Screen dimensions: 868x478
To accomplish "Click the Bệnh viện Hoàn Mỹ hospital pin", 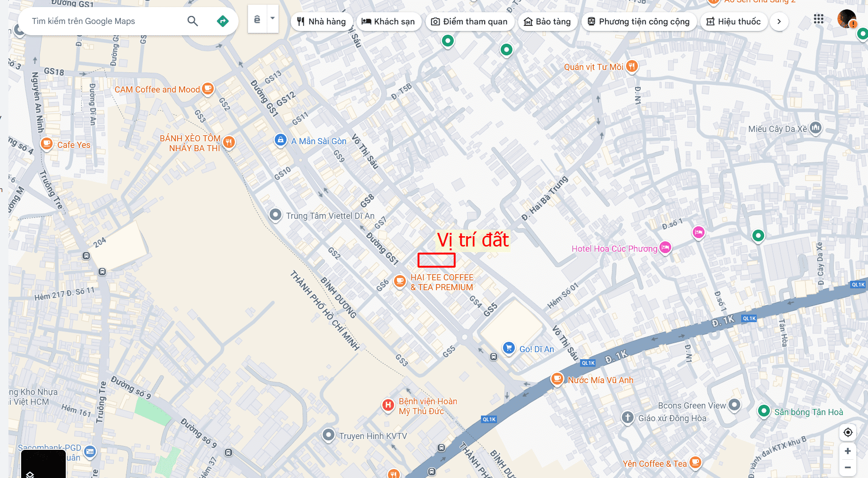I will [388, 404].
